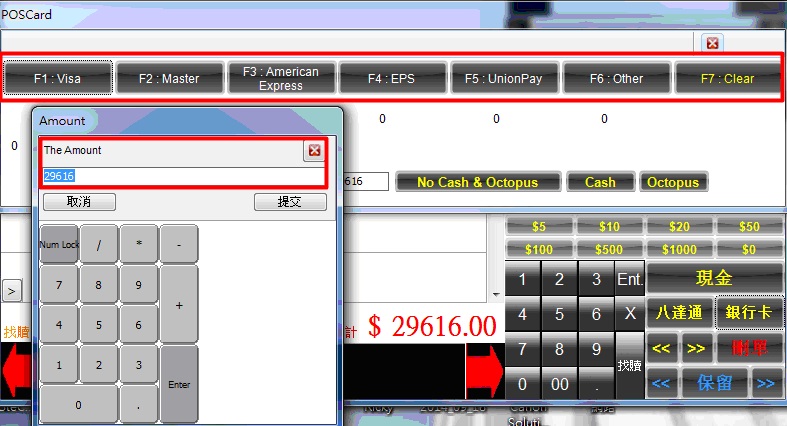Viewport: 787px width, 426px height.
Task: Click 提交 submit button in Amount dialog
Action: click(x=290, y=202)
